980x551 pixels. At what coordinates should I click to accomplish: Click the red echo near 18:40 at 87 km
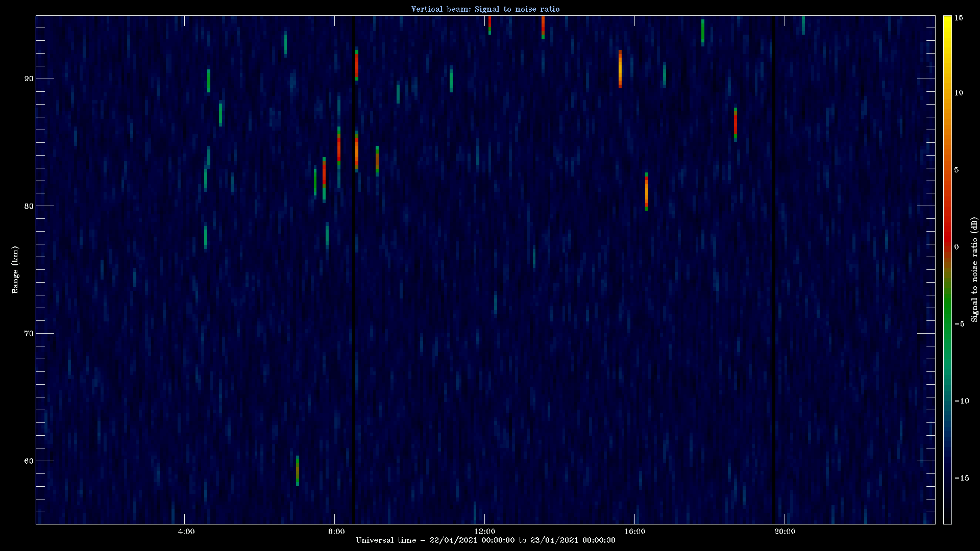[x=736, y=124]
